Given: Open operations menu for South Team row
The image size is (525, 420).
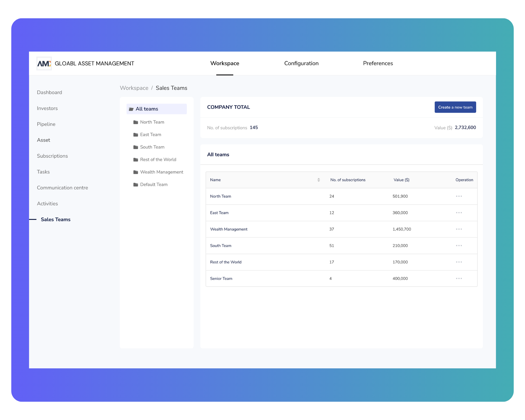Looking at the screenshot, I should point(459,246).
